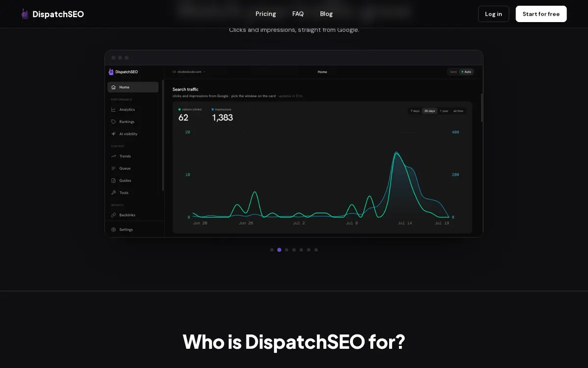Click the dashboard screenshot's sidebar scrollbar
588x368 pixels.
(x=163, y=135)
